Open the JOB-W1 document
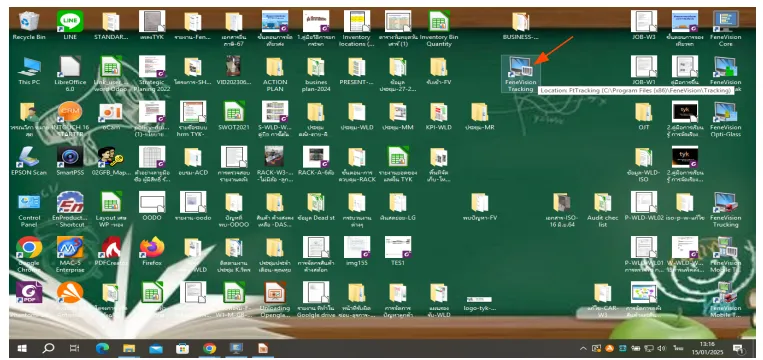Image resolution: width=763 pixels, height=360 pixels. [x=644, y=71]
